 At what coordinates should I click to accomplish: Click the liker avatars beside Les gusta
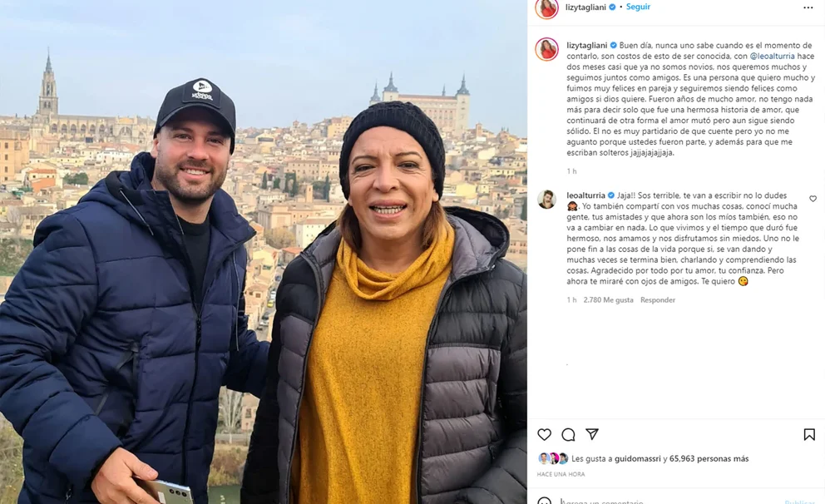click(553, 458)
